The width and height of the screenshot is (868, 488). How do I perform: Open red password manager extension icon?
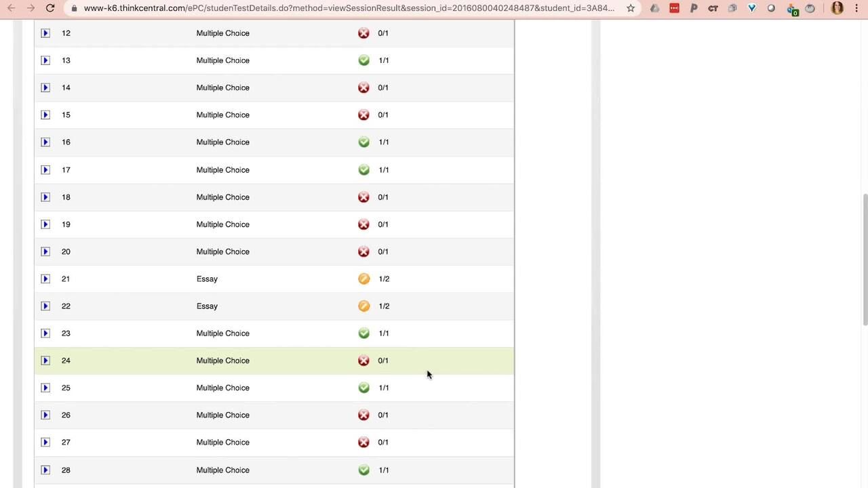click(x=674, y=8)
